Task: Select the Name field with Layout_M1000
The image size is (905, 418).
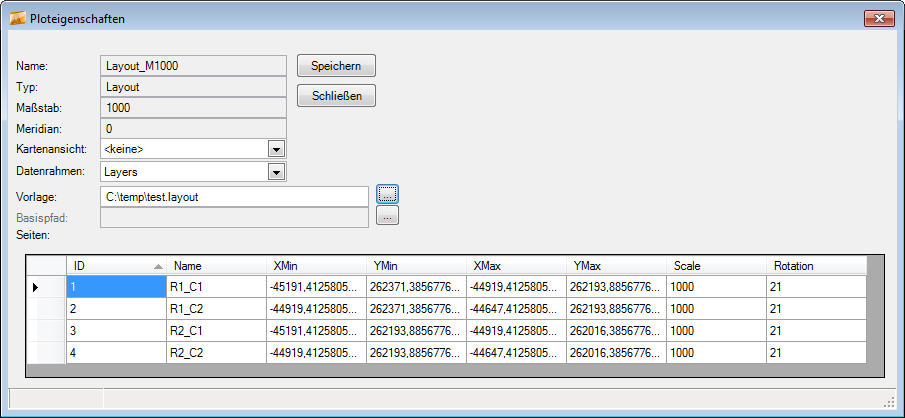Action: (x=193, y=66)
